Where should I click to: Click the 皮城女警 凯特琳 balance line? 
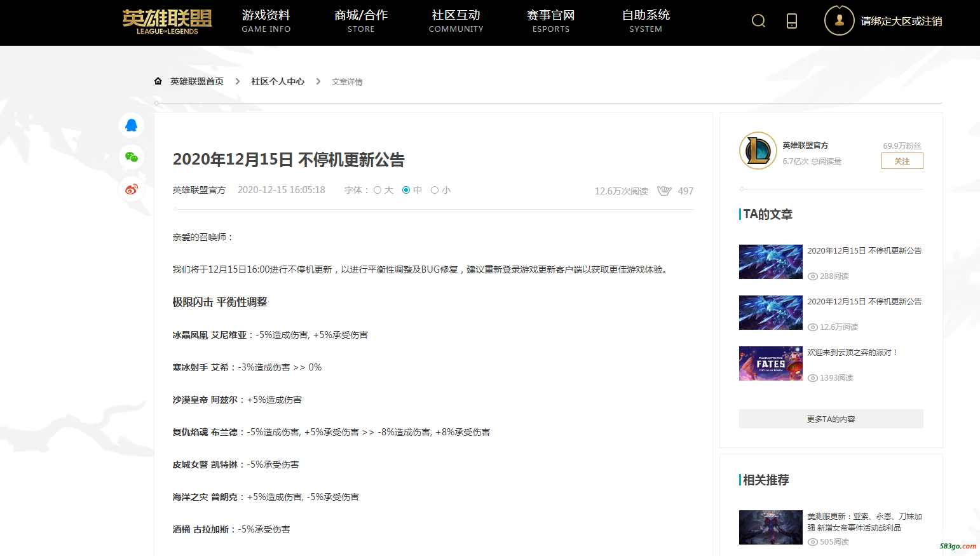(236, 464)
